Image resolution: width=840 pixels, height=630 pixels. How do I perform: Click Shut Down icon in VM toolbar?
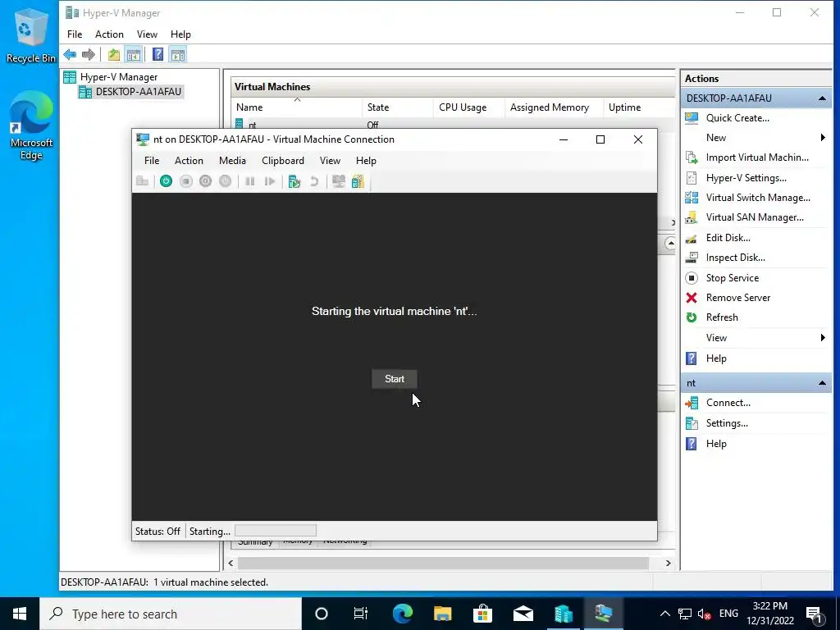pyautogui.click(x=206, y=181)
